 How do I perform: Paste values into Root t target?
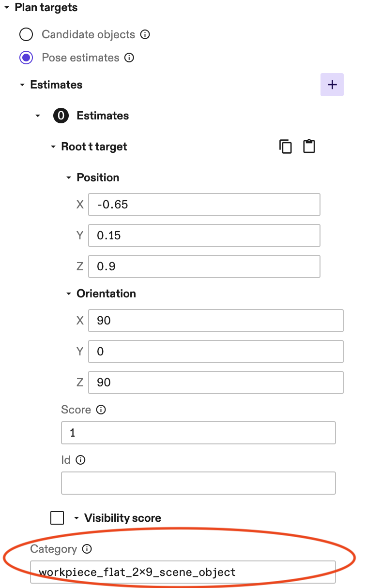click(x=309, y=146)
